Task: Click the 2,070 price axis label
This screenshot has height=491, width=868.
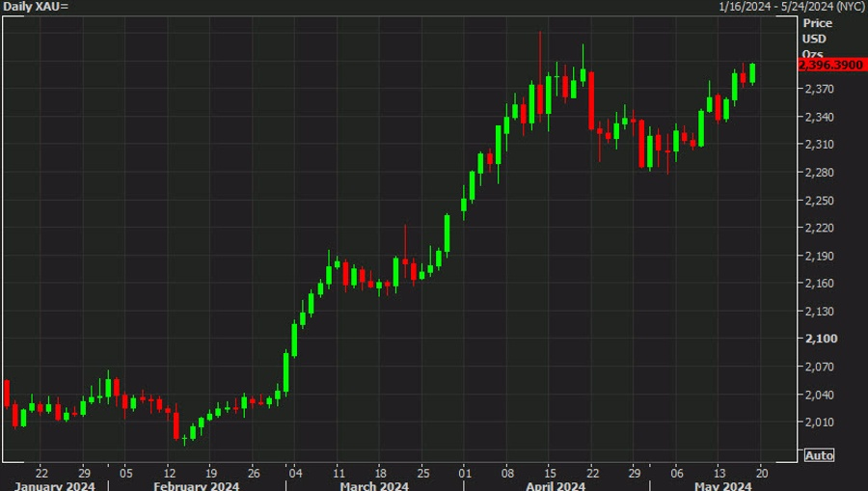Action: (x=819, y=367)
